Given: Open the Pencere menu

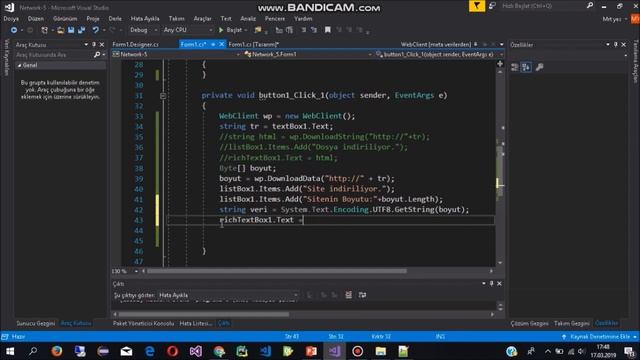Looking at the screenshot, I should click(x=275, y=19).
